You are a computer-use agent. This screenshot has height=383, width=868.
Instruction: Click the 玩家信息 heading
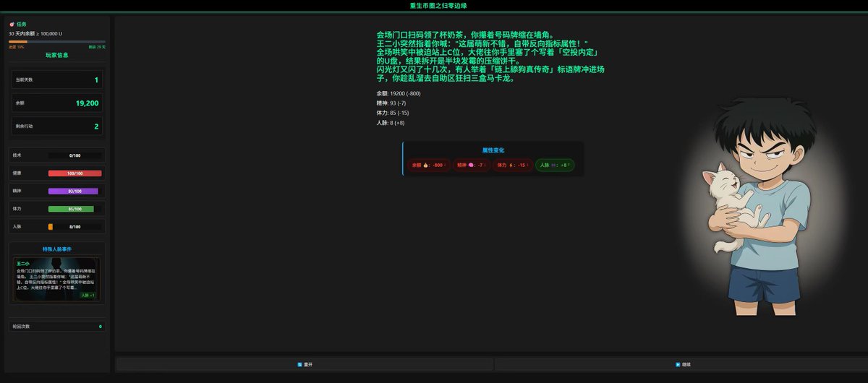[x=57, y=54]
